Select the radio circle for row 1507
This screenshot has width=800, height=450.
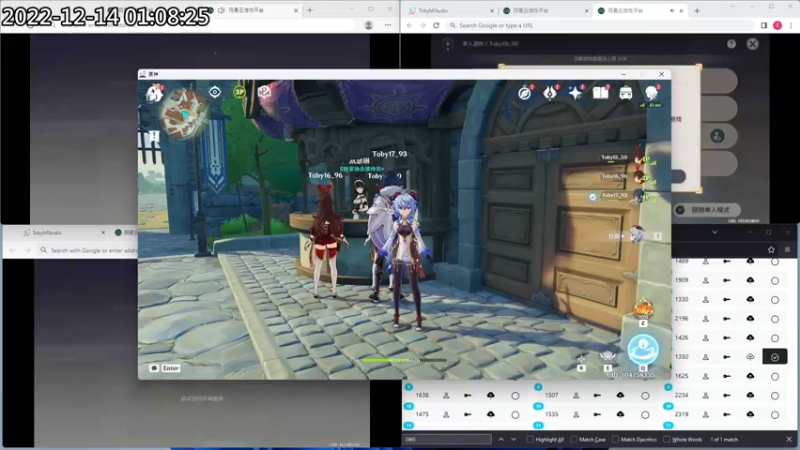[645, 396]
